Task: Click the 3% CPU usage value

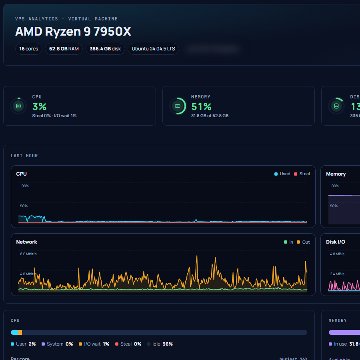Action: pyautogui.click(x=39, y=107)
